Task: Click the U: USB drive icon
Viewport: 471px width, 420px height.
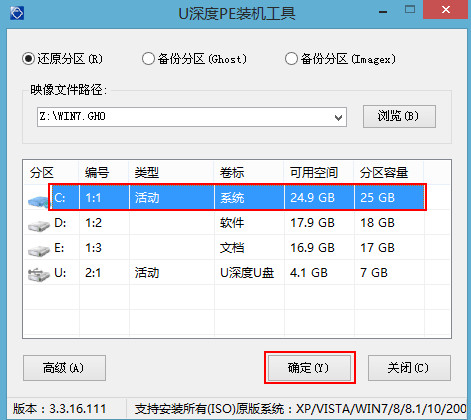Action: pyautogui.click(x=39, y=275)
